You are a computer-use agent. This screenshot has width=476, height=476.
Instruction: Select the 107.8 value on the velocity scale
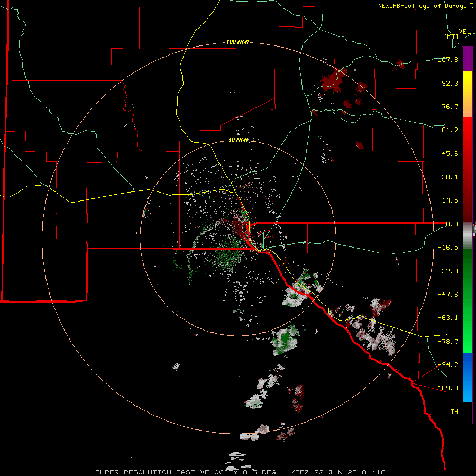448,59
